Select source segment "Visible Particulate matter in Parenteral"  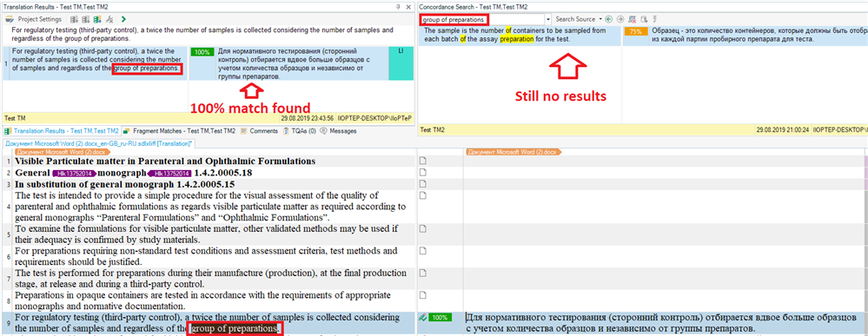point(165,161)
